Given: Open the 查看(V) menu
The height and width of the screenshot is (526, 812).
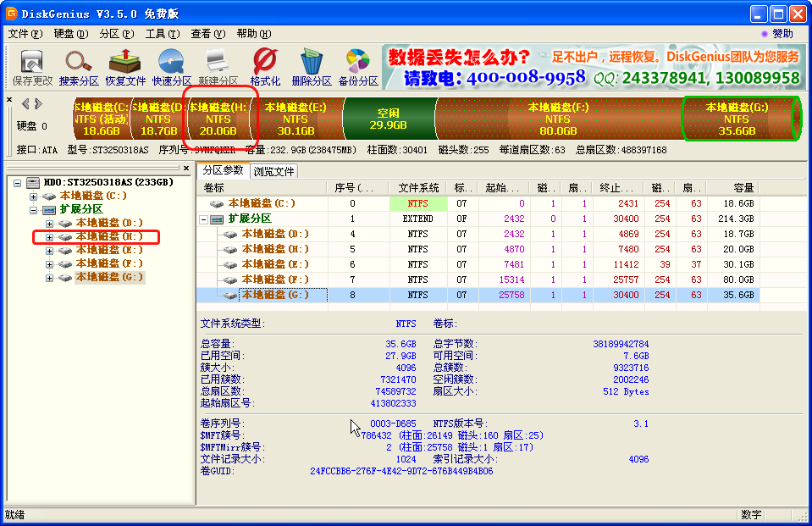Looking at the screenshot, I should [x=207, y=34].
